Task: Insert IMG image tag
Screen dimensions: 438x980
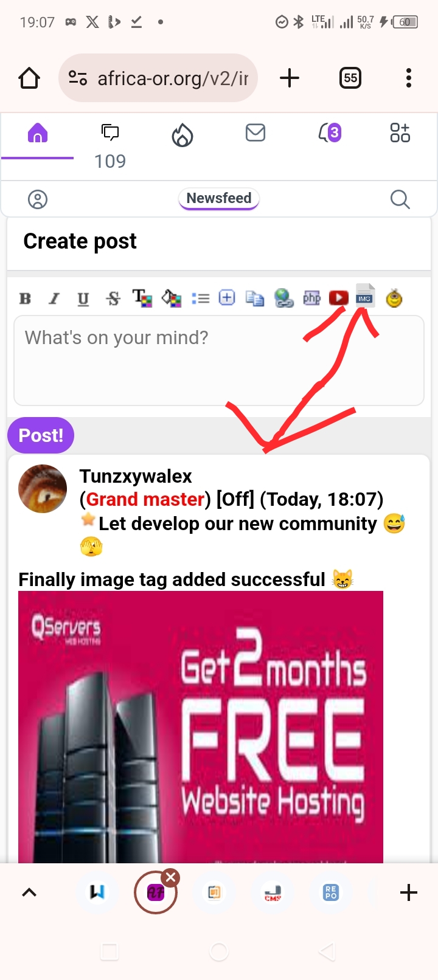Action: (365, 296)
